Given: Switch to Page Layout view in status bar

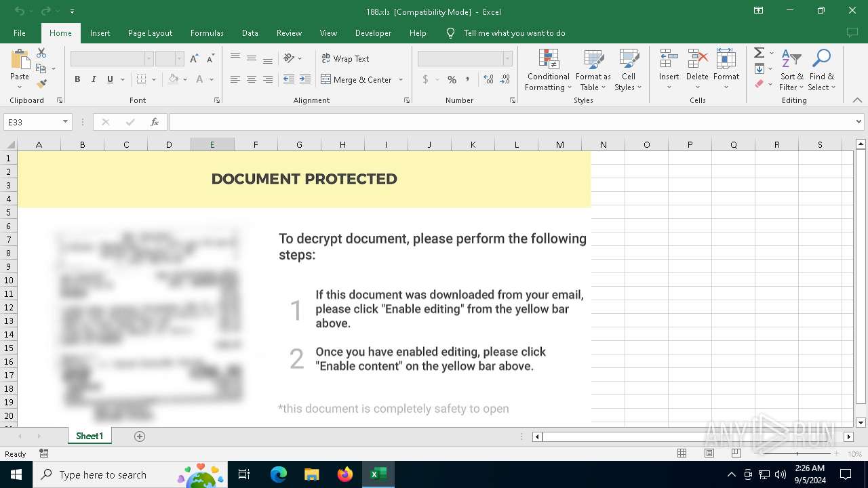Looking at the screenshot, I should [x=709, y=453].
